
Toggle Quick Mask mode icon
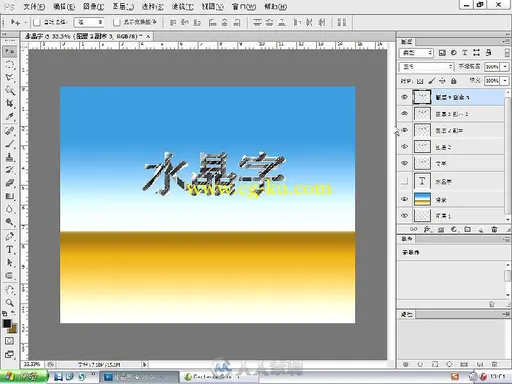[9, 341]
